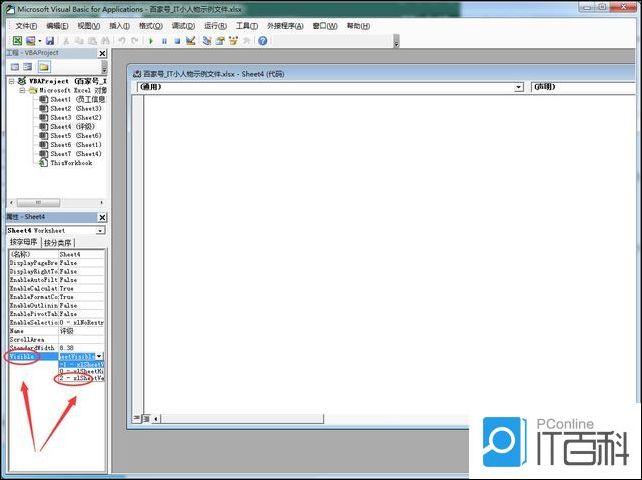Click View Object icon in project panel
This screenshot has height=480, width=642.
point(28,67)
